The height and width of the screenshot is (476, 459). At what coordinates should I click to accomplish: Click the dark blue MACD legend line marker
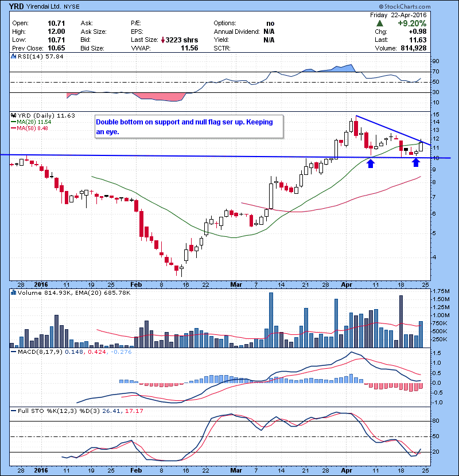tap(13, 352)
